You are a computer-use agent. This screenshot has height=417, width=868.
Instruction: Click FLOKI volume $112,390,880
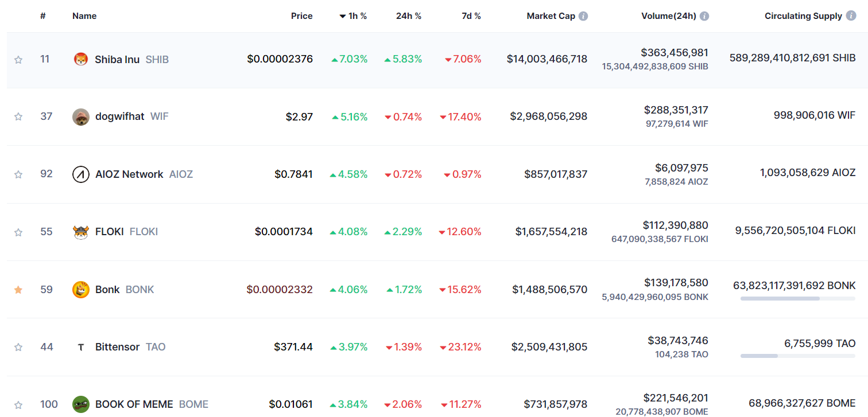676,225
